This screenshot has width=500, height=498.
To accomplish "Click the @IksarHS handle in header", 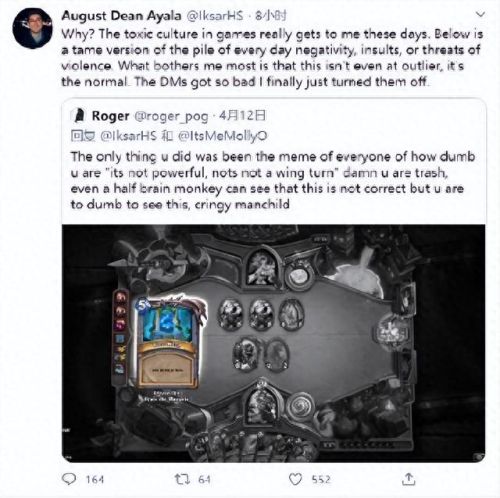I will (215, 16).
